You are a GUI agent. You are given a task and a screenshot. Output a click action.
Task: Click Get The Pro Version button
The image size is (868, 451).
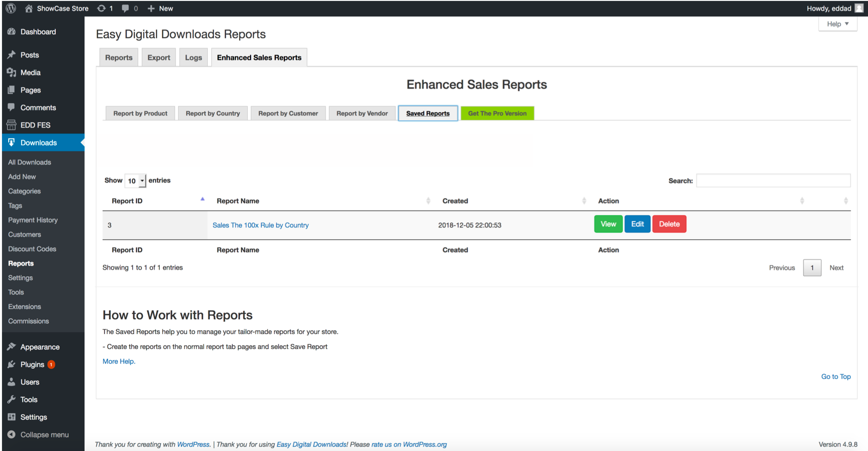[498, 114]
